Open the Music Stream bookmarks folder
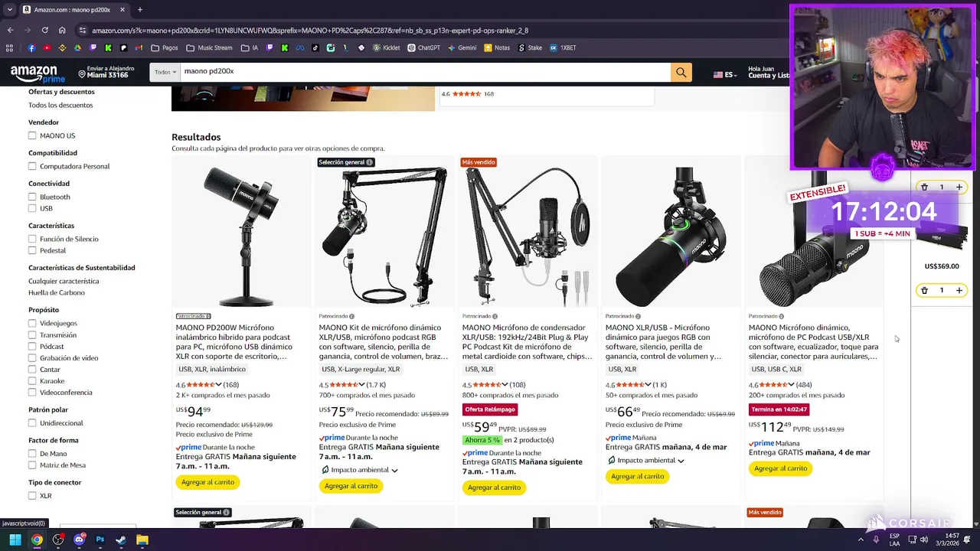Screen dimensions: 980x551 pos(209,47)
